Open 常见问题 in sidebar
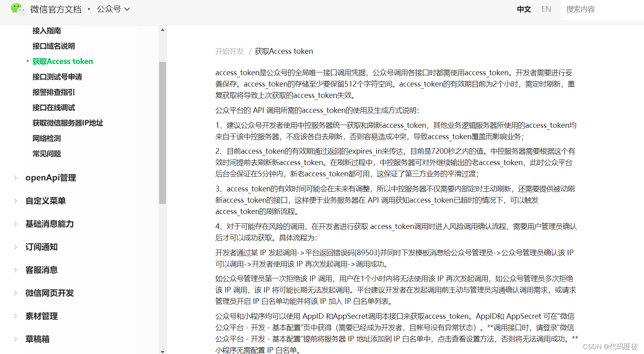 (x=46, y=154)
